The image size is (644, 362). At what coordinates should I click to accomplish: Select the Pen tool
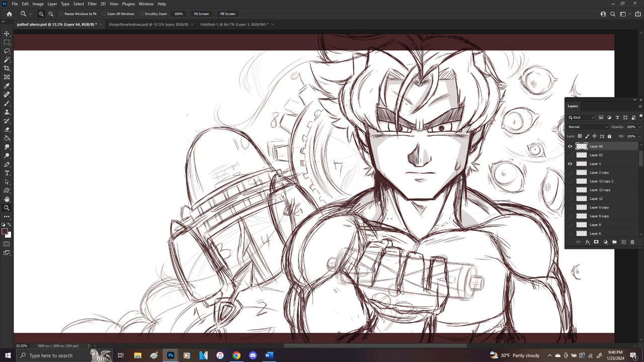click(x=7, y=164)
